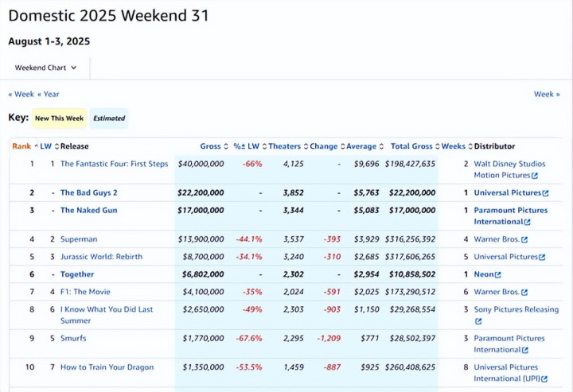Image resolution: width=573 pixels, height=392 pixels.
Task: Select total gross $316,256,392
Action: coord(410,239)
